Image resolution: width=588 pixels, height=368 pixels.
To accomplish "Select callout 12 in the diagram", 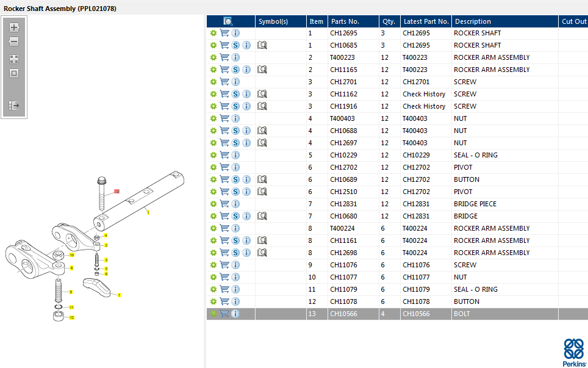I will coord(71,318).
